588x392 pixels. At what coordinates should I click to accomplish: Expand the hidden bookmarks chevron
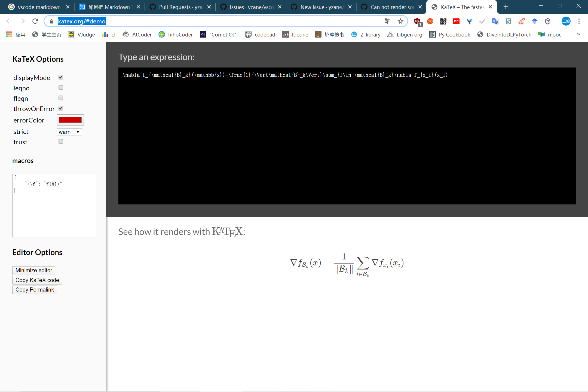tap(578, 34)
